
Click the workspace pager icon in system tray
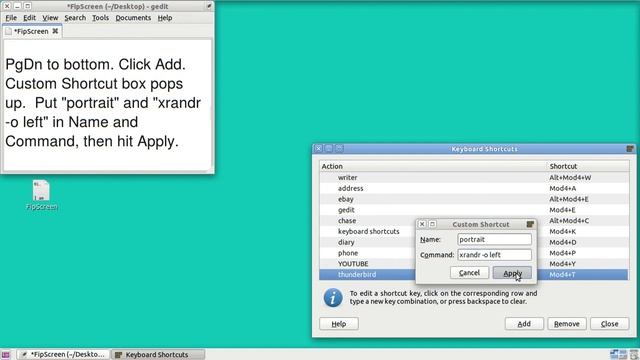click(618, 354)
